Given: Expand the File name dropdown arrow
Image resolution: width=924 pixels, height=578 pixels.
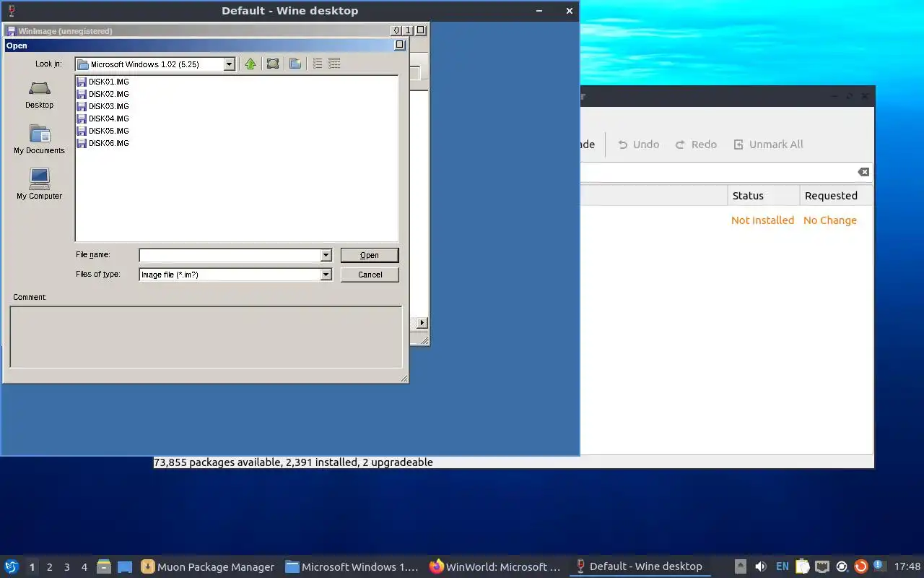Looking at the screenshot, I should click(x=326, y=255).
